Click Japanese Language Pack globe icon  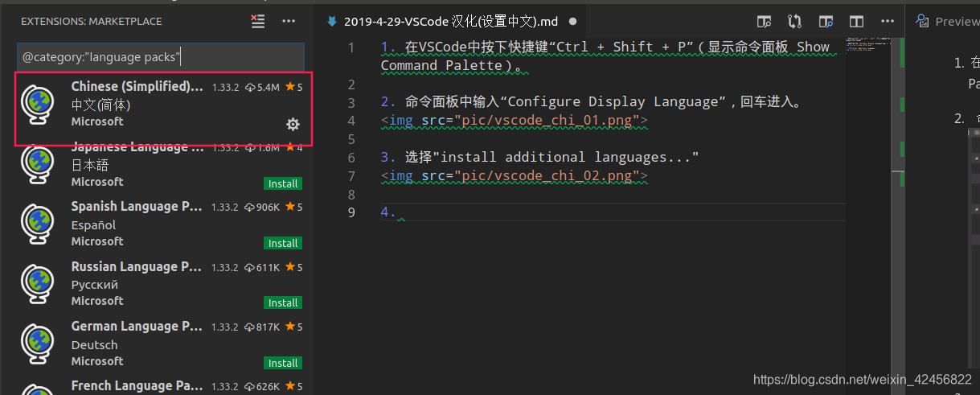coord(37,163)
